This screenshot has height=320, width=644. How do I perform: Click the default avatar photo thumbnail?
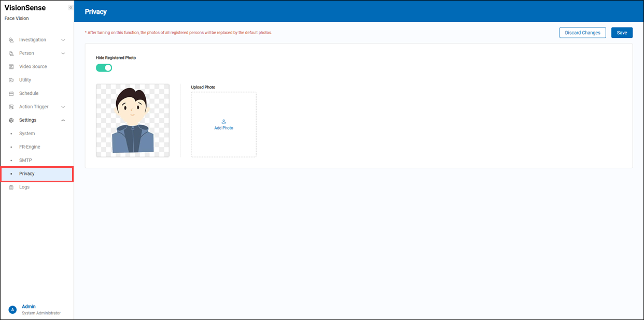(x=132, y=120)
